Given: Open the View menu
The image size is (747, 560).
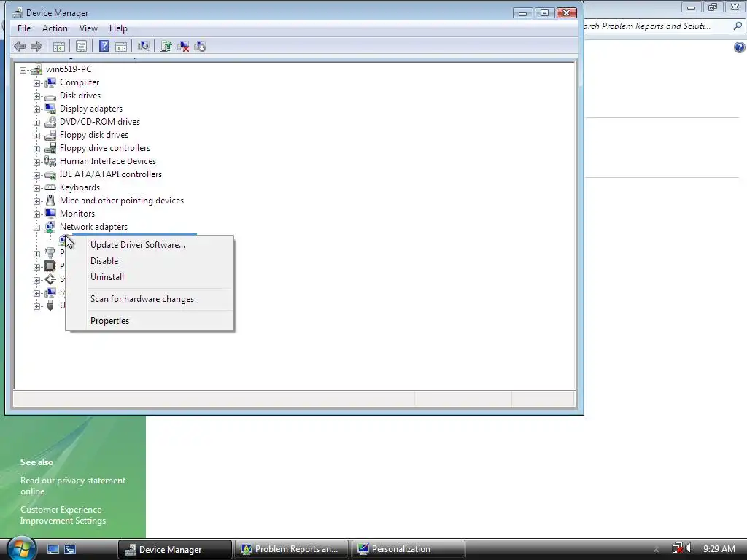Looking at the screenshot, I should 88,28.
